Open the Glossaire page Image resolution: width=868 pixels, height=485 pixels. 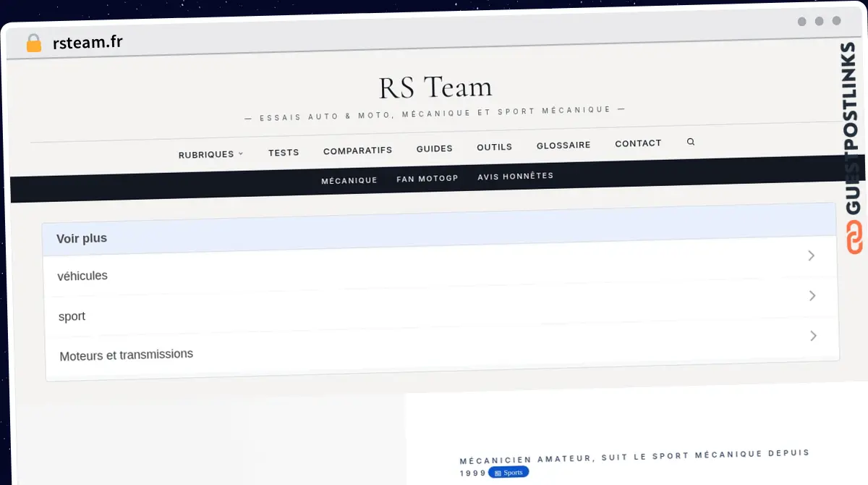coord(563,145)
